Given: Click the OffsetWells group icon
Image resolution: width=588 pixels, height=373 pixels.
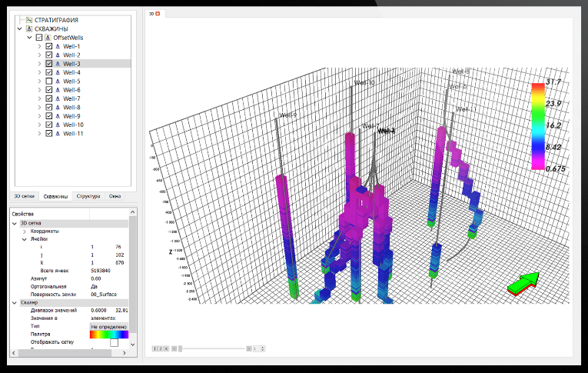Looking at the screenshot, I should [48, 38].
